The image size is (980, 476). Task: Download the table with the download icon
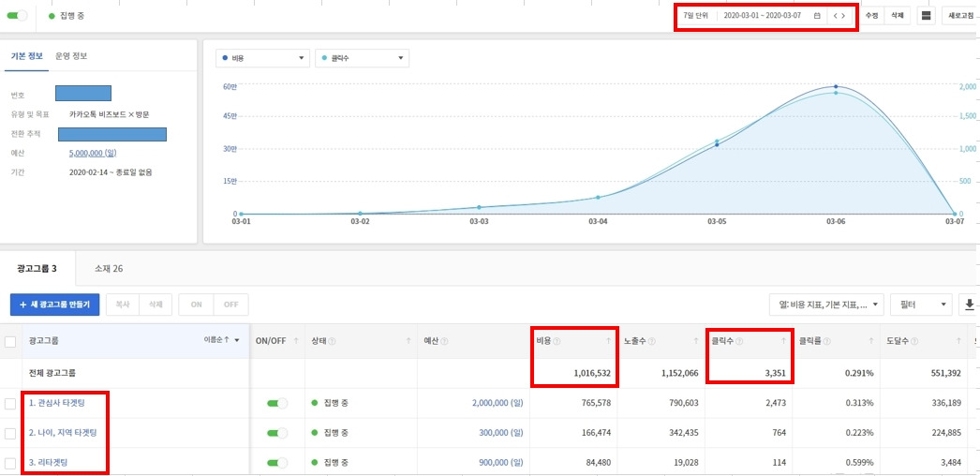point(969,305)
